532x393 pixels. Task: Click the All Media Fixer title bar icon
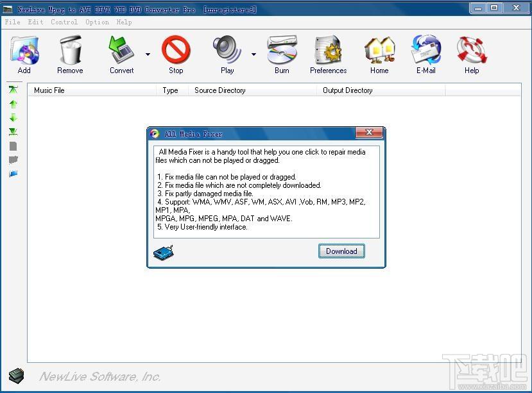(155, 133)
